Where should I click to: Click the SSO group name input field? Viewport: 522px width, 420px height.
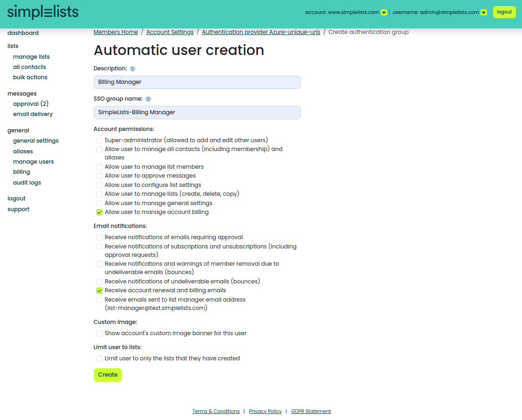click(x=197, y=113)
